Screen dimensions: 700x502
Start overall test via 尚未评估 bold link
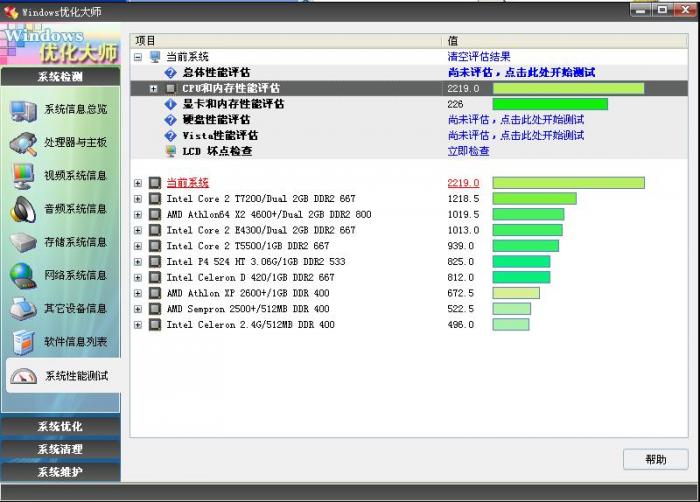[x=521, y=72]
